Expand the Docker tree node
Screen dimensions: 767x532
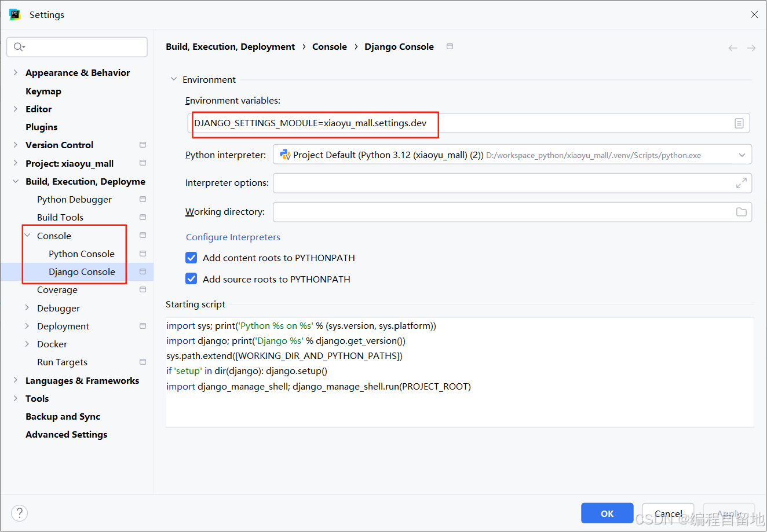point(27,344)
